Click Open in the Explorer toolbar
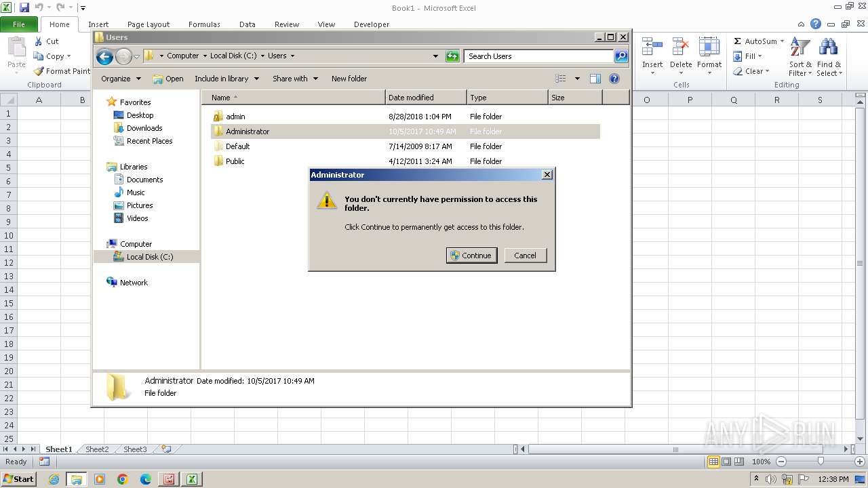The image size is (868, 488). tap(168, 79)
